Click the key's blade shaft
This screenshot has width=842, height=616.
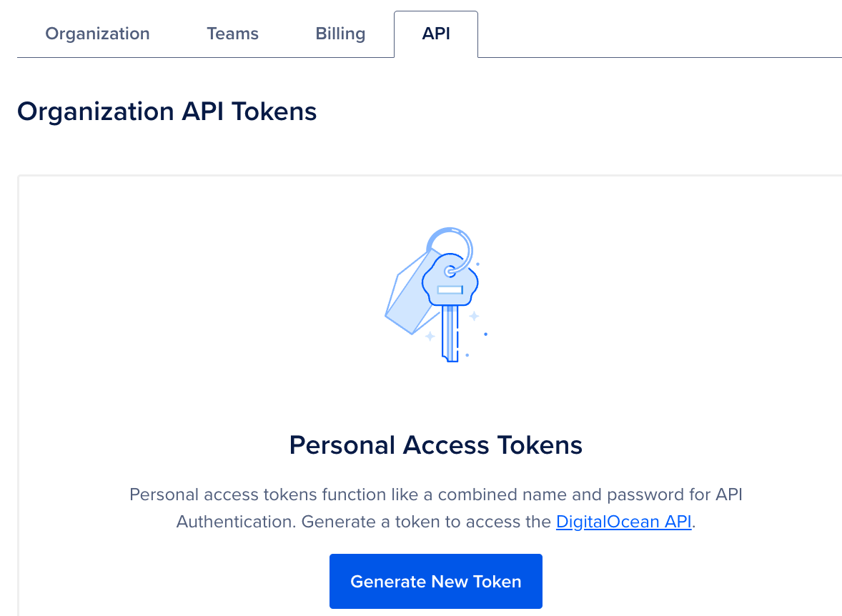(450, 332)
